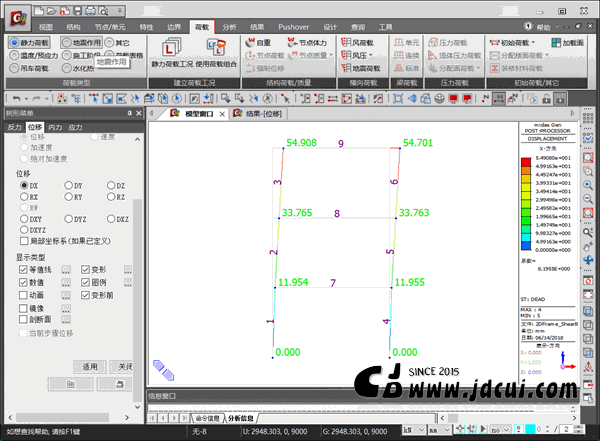
Task: Click the red swatch in displacement legend
Action: point(526,162)
